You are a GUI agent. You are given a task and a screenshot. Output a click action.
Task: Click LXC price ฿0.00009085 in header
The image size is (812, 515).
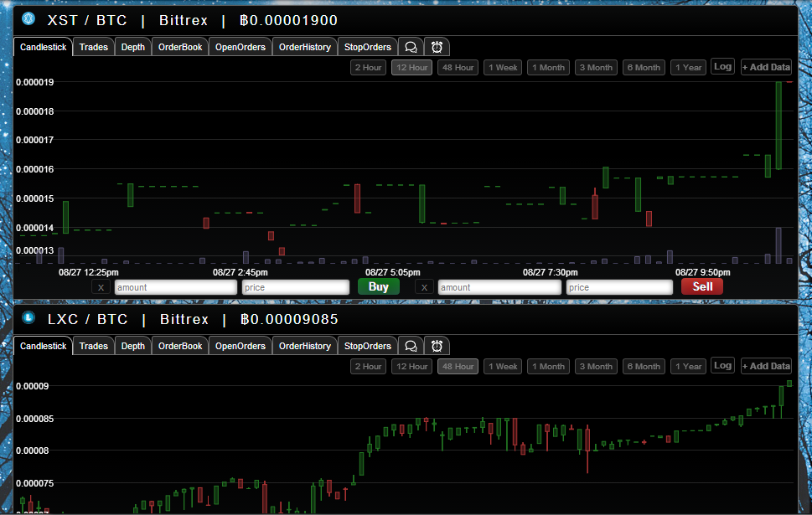[289, 319]
